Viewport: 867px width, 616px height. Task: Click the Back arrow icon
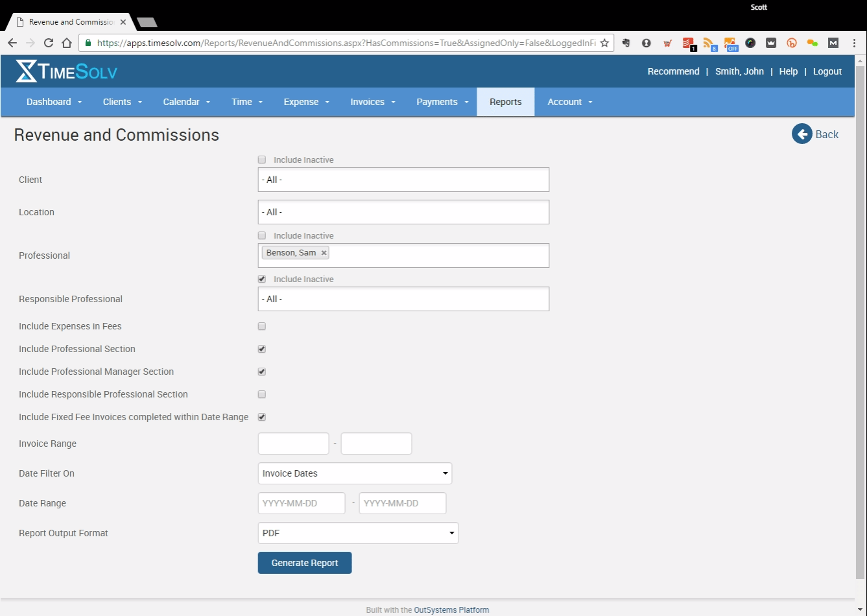pyautogui.click(x=802, y=134)
